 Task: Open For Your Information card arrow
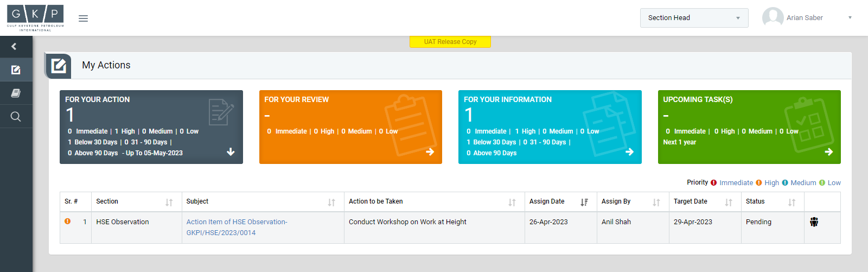(629, 152)
